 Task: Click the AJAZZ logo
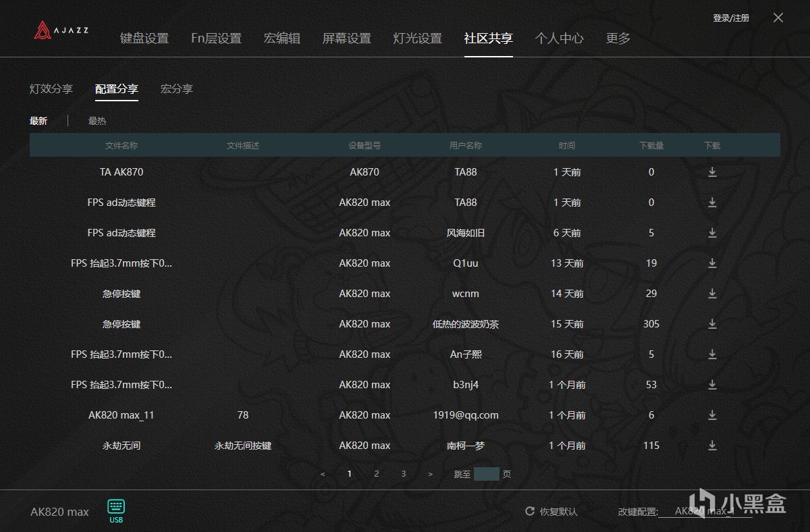[61, 30]
